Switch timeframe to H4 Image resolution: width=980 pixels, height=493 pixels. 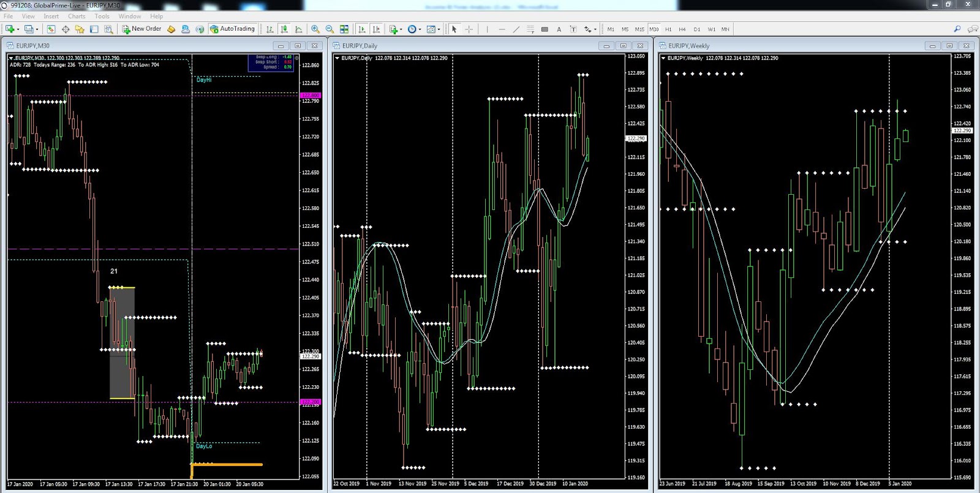(x=682, y=29)
